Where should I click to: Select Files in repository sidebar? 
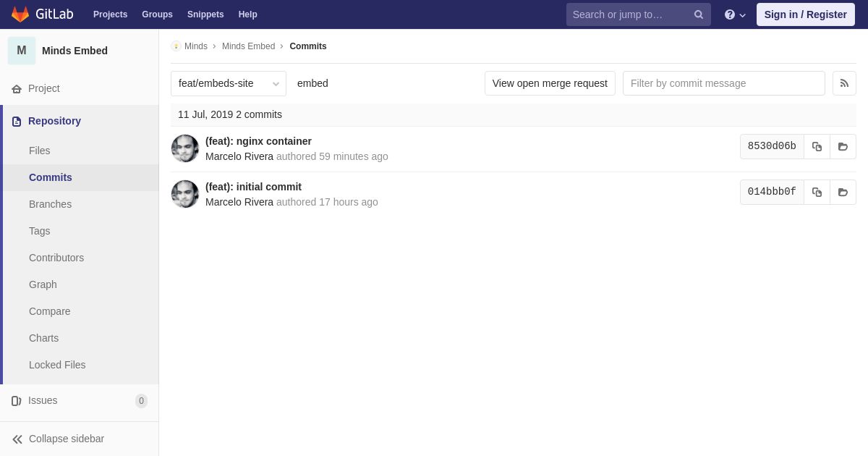click(x=40, y=151)
